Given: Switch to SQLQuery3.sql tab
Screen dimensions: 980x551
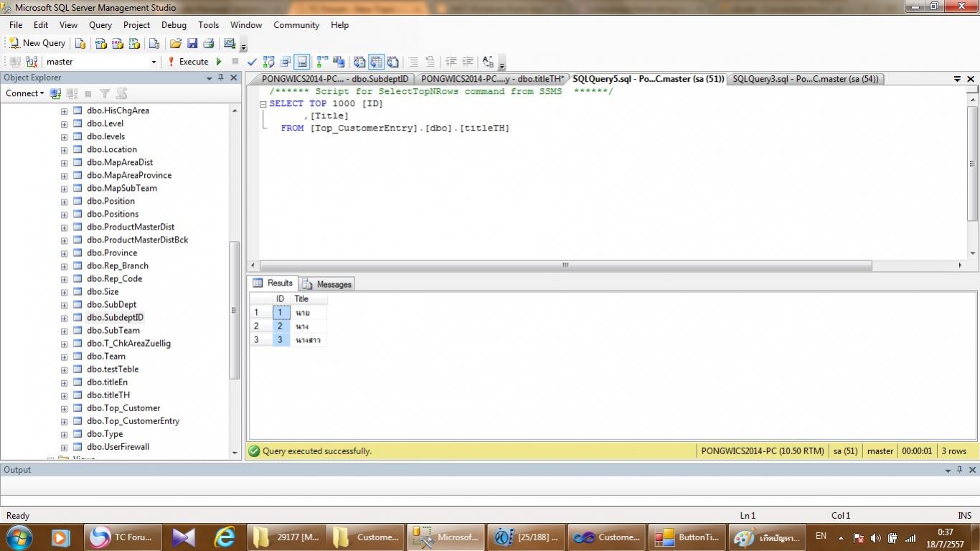Looking at the screenshot, I should coord(805,79).
